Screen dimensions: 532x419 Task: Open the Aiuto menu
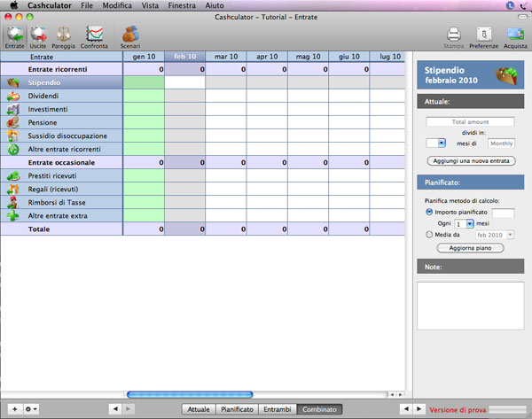(x=215, y=5)
